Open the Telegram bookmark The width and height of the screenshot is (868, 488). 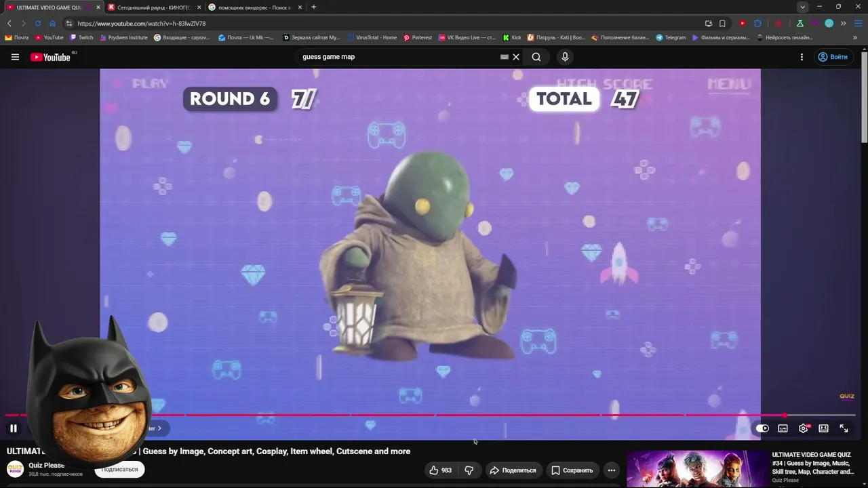(671, 38)
